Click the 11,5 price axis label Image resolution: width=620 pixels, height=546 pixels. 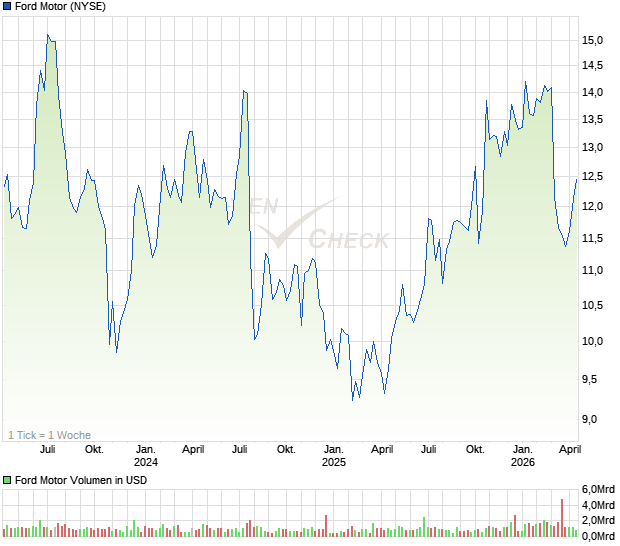pos(592,238)
